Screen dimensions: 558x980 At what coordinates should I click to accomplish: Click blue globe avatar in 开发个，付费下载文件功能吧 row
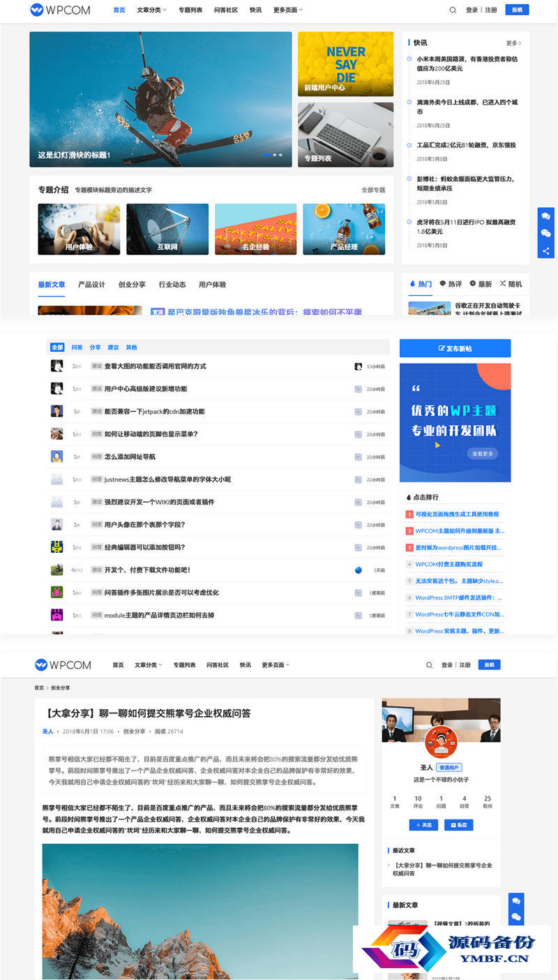click(x=359, y=570)
